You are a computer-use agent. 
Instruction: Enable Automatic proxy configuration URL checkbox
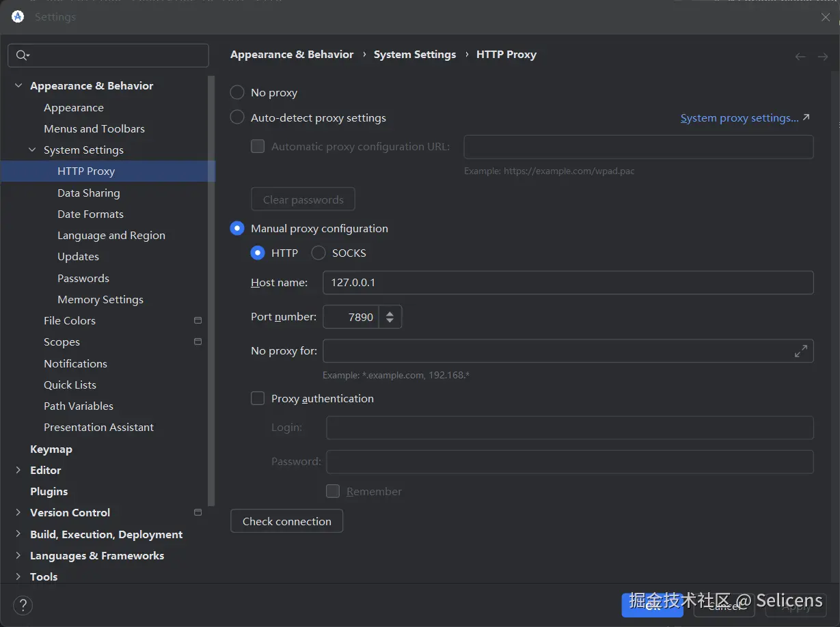[258, 146]
